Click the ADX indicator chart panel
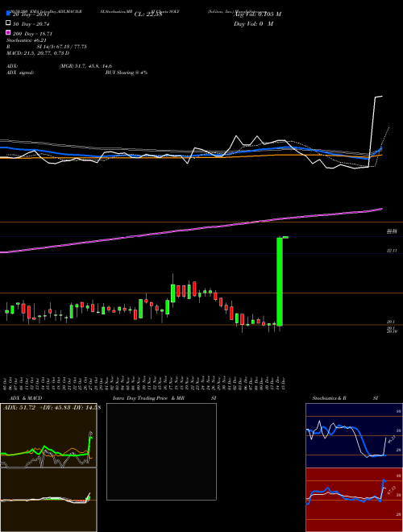The image size is (403, 532). [48, 435]
